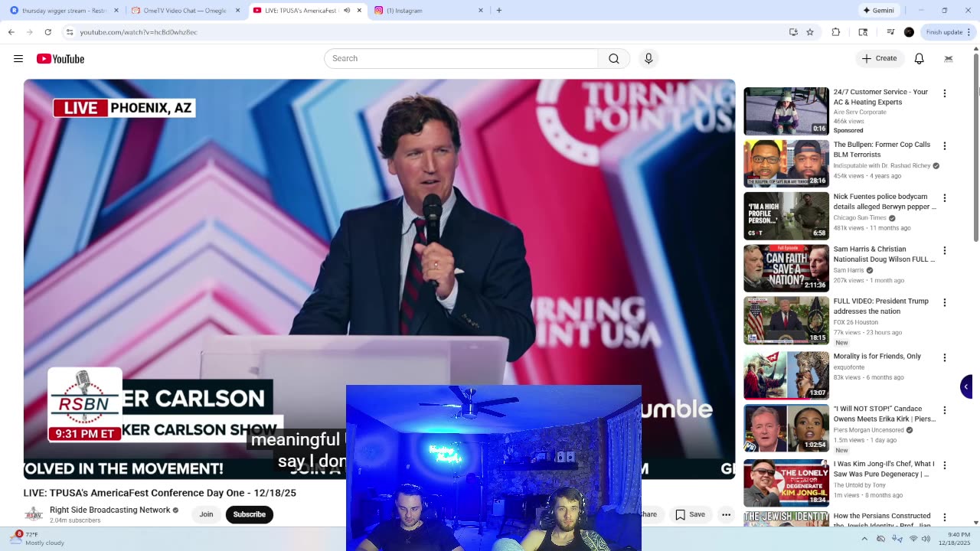980x551 pixels.
Task: Open the tab search icon in toolbar
Action: [863, 32]
